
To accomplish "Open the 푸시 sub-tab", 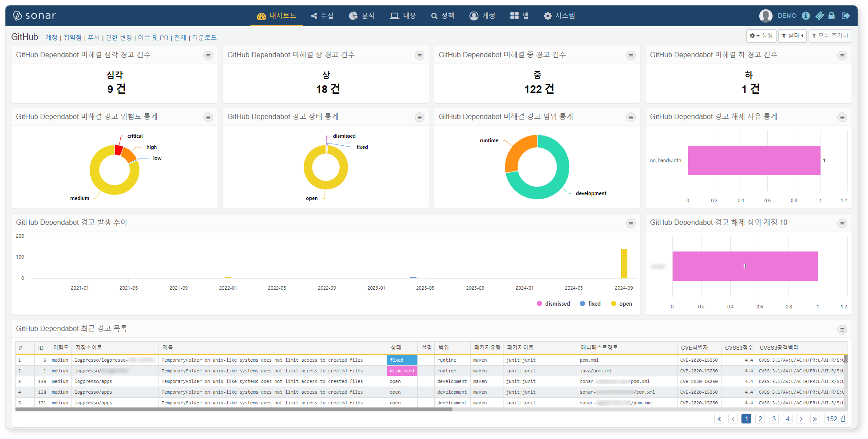I will tap(94, 37).
